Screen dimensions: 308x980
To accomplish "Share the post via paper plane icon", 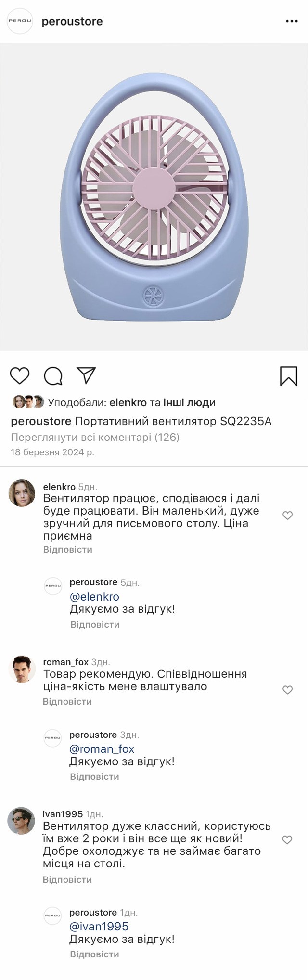I will [87, 375].
